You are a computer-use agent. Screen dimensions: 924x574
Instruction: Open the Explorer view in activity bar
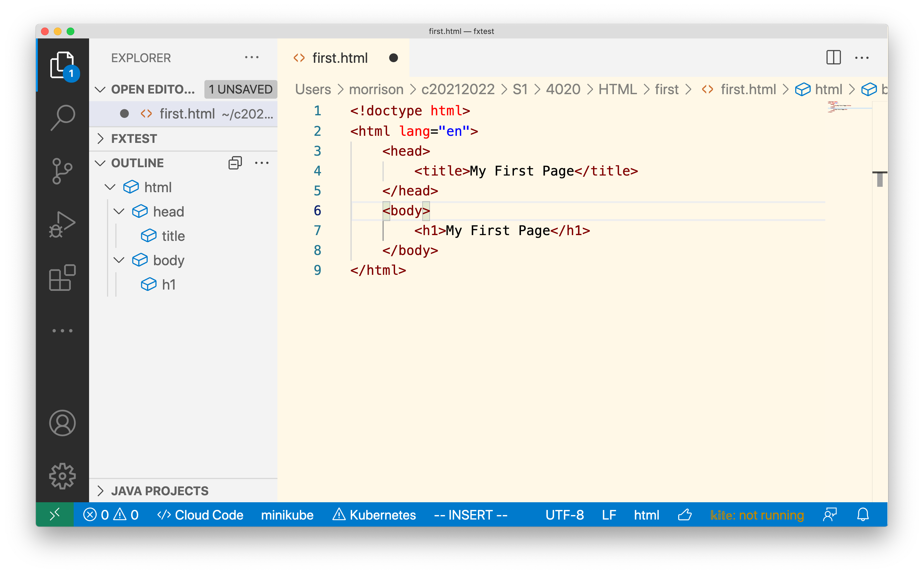(x=62, y=65)
